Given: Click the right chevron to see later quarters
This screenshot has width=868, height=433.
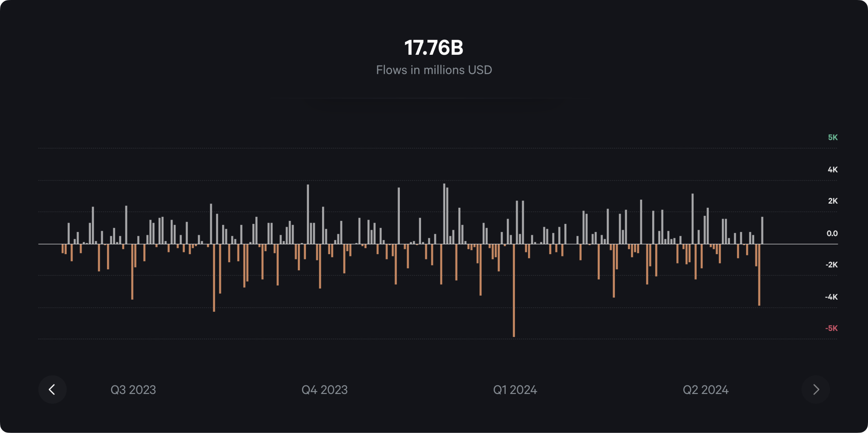Looking at the screenshot, I should pyautogui.click(x=816, y=390).
